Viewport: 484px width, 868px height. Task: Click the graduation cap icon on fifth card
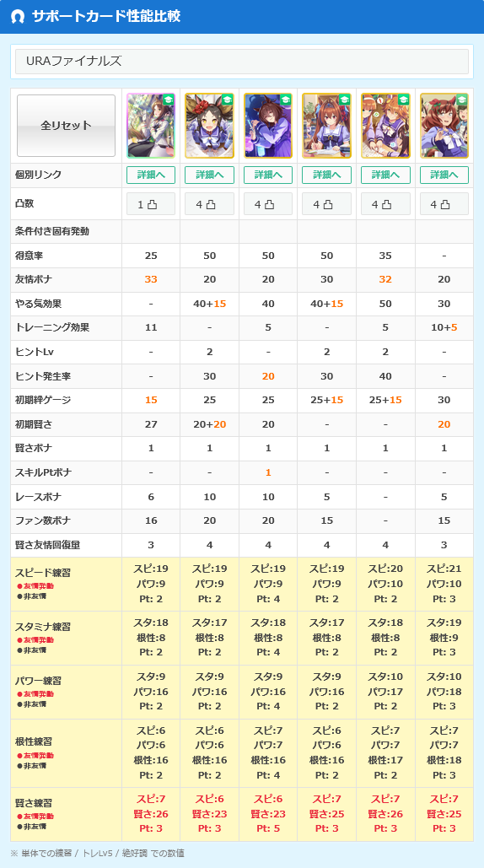pos(403,100)
